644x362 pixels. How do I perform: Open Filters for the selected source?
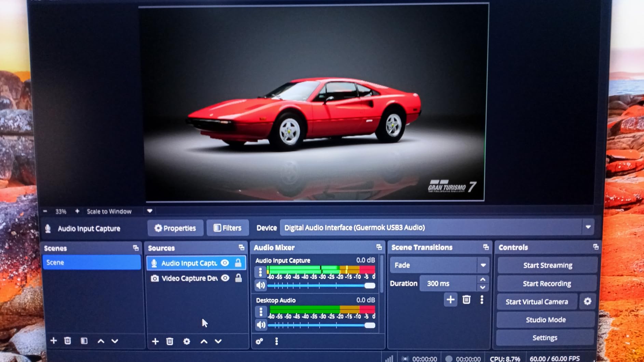pos(228,228)
